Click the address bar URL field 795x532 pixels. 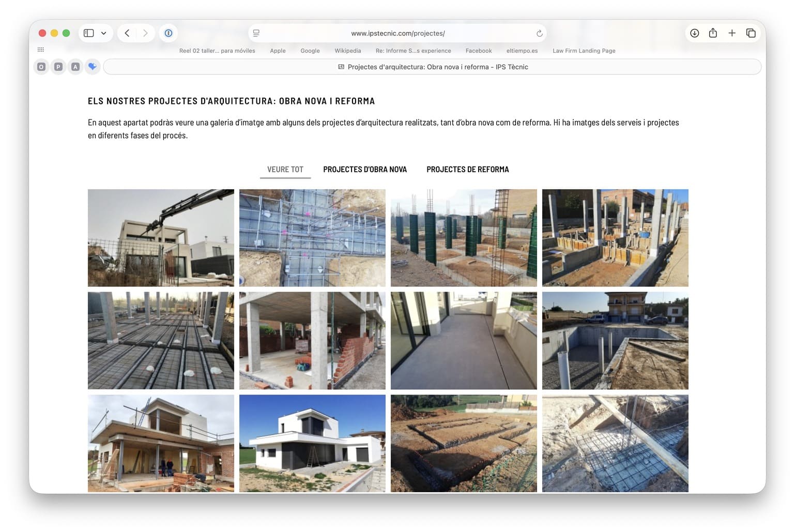[398, 33]
